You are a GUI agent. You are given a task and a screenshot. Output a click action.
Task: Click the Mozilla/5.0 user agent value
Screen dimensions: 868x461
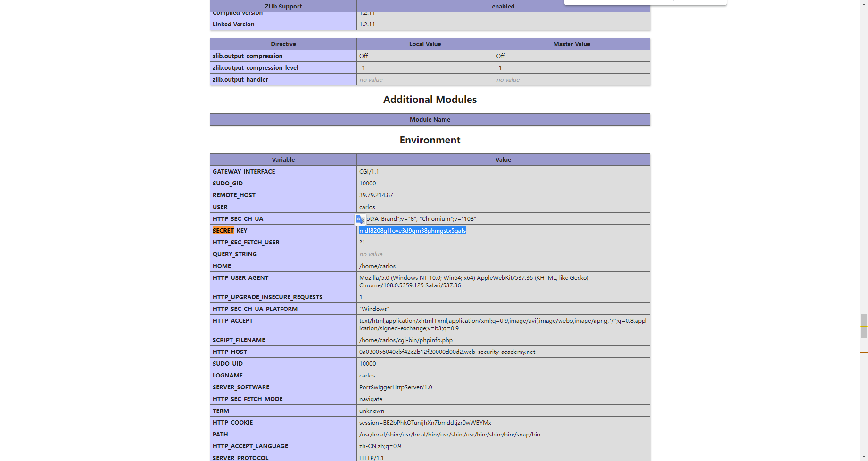474,282
